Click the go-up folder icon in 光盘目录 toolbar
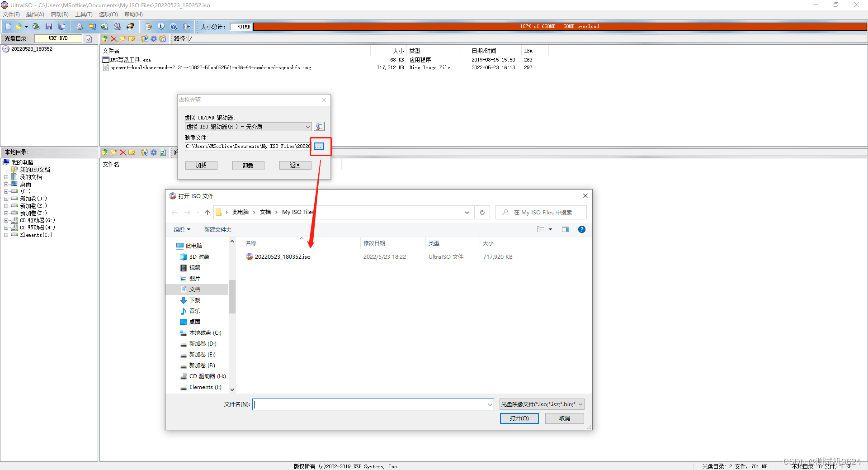868x470 pixels. pyautogui.click(x=105, y=39)
